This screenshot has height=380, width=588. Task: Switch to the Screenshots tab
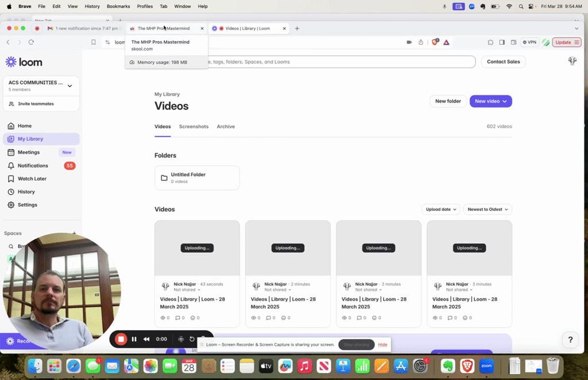click(x=194, y=127)
